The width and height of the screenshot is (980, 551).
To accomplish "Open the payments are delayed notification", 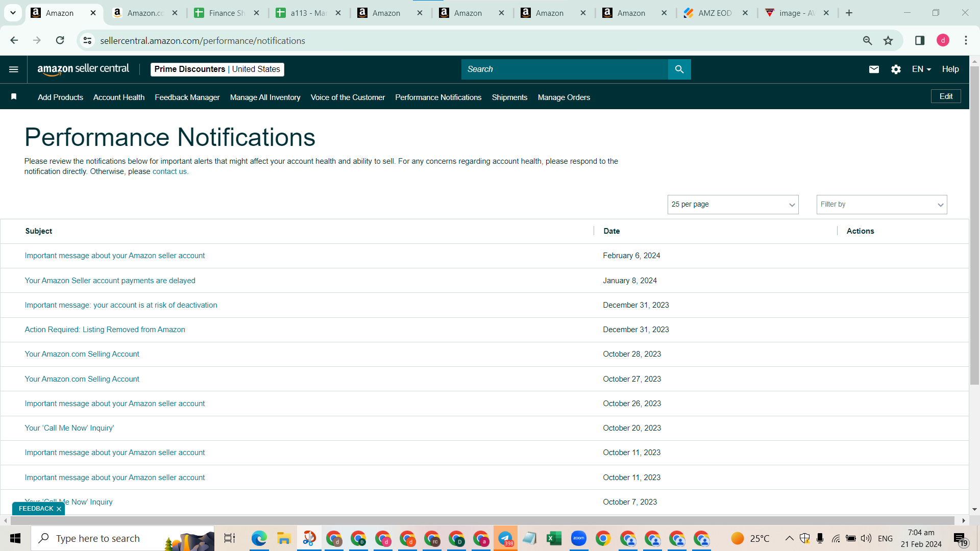I will point(110,281).
